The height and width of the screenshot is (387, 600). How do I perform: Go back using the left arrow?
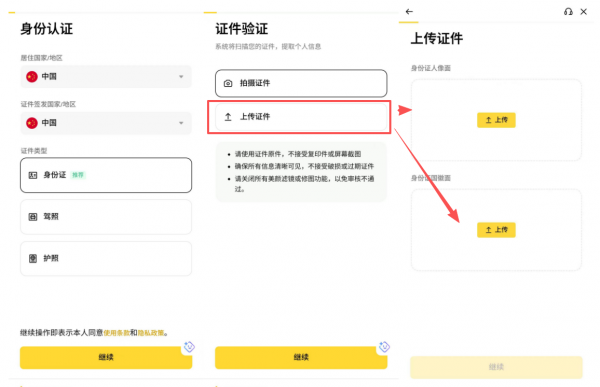(x=409, y=11)
